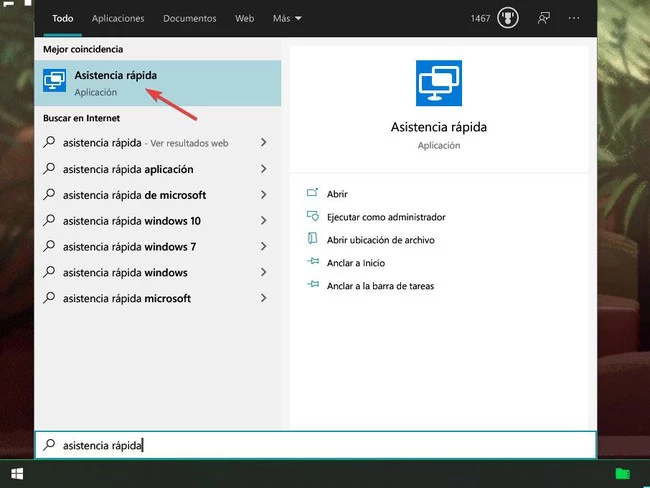Switch to the Documentos tab
This screenshot has height=488, width=650.
tap(189, 18)
